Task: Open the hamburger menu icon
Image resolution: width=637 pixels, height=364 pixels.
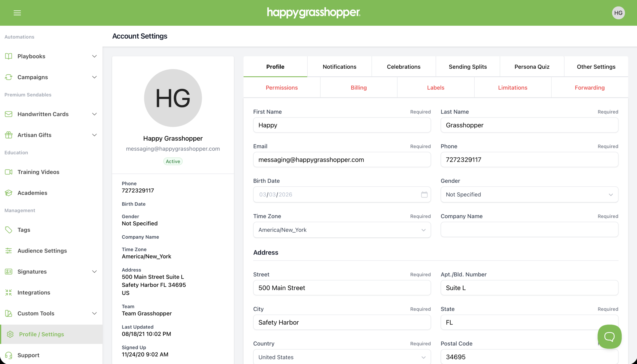Action: [x=17, y=13]
